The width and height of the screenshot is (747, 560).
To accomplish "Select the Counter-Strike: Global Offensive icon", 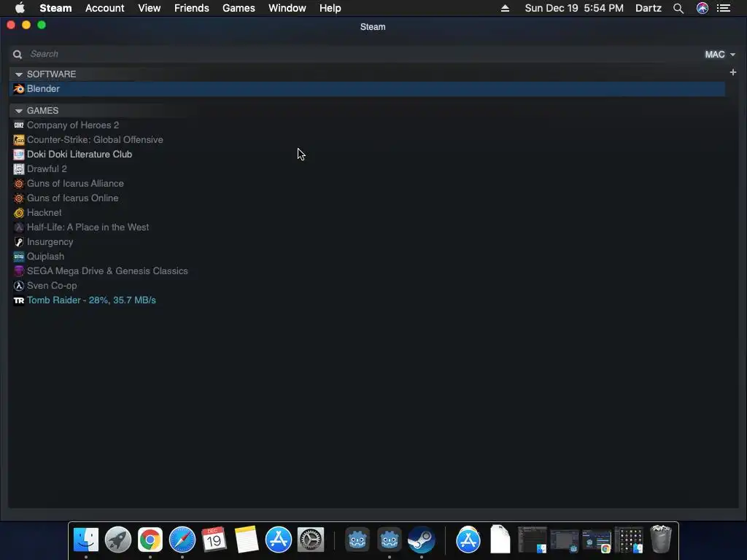I will [x=18, y=140].
